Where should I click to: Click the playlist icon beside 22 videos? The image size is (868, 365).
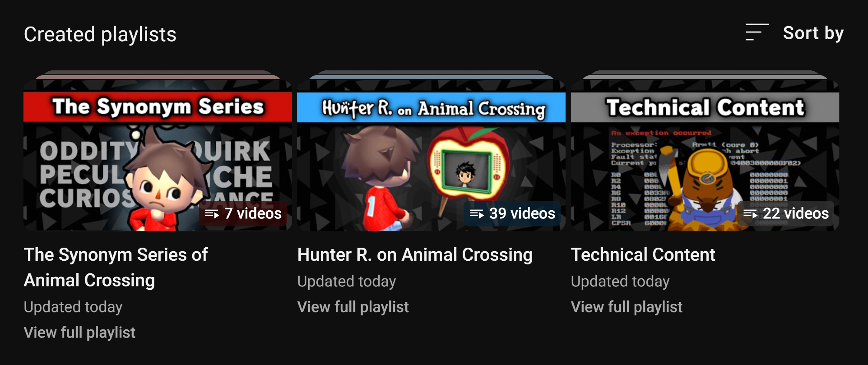coord(750,214)
